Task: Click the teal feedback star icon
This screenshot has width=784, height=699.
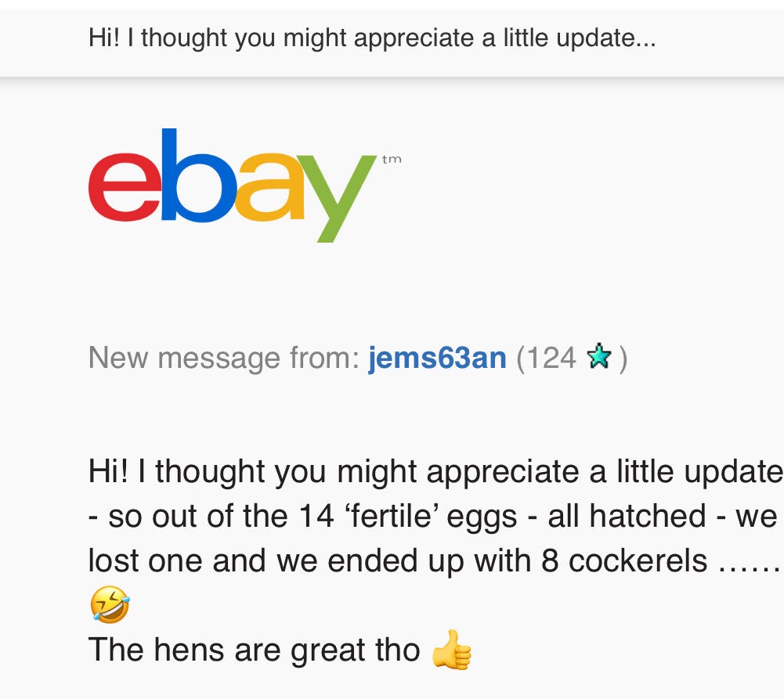Action: point(598,357)
